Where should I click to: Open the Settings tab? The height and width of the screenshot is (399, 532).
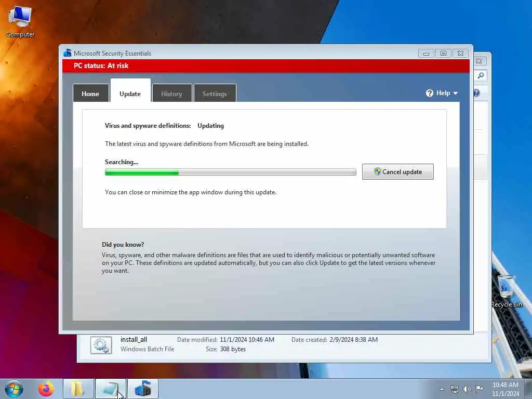[215, 94]
